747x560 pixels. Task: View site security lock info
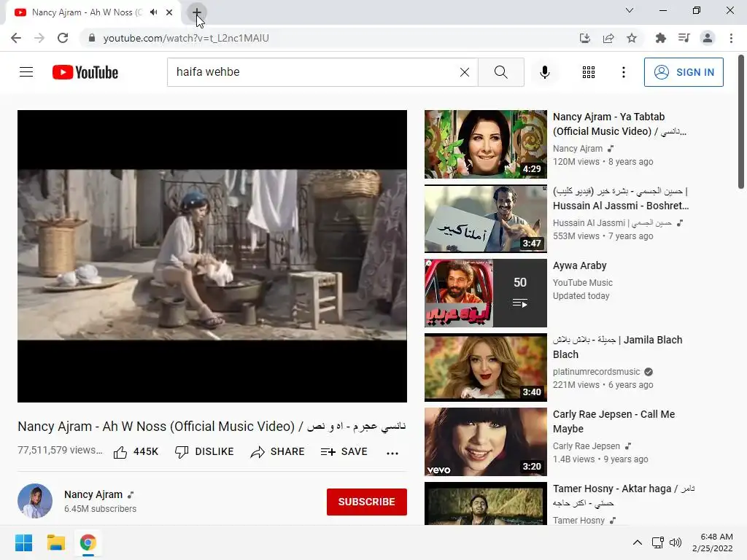click(x=91, y=38)
